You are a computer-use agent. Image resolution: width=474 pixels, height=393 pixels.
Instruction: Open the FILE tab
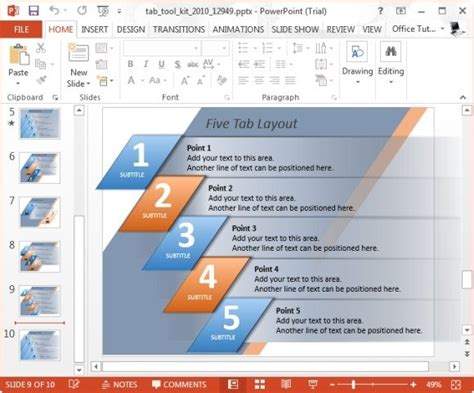[x=21, y=29]
